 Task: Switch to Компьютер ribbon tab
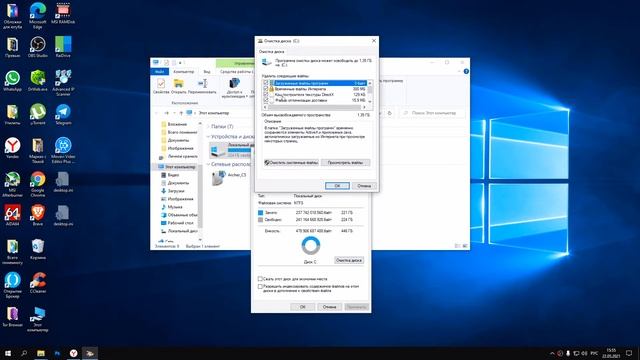tap(184, 72)
